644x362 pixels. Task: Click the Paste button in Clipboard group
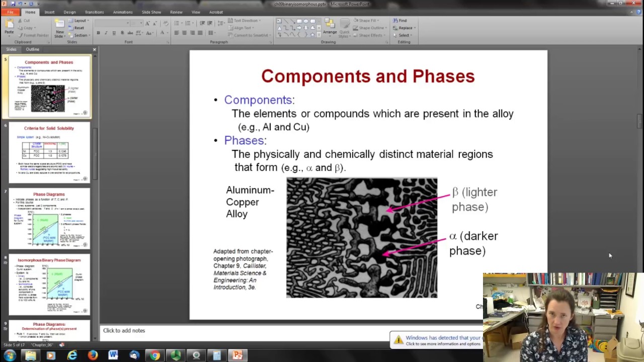pyautogui.click(x=9, y=27)
